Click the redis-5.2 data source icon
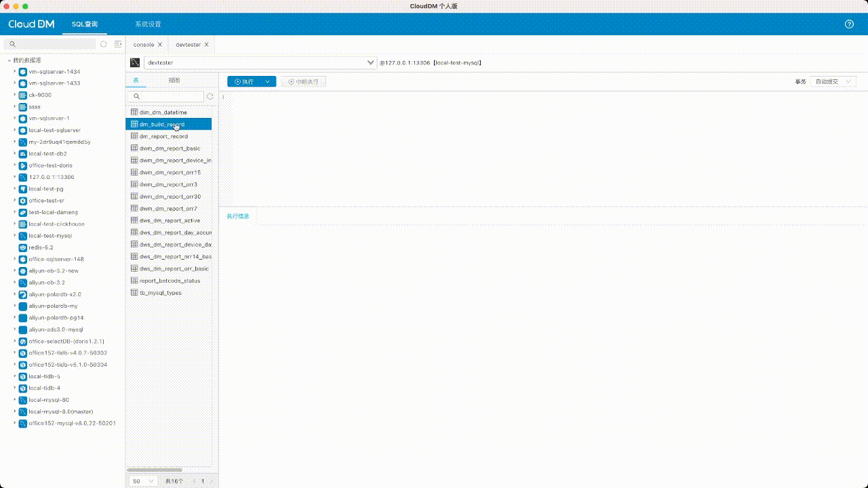Viewport: 868px width, 488px height. click(x=23, y=247)
